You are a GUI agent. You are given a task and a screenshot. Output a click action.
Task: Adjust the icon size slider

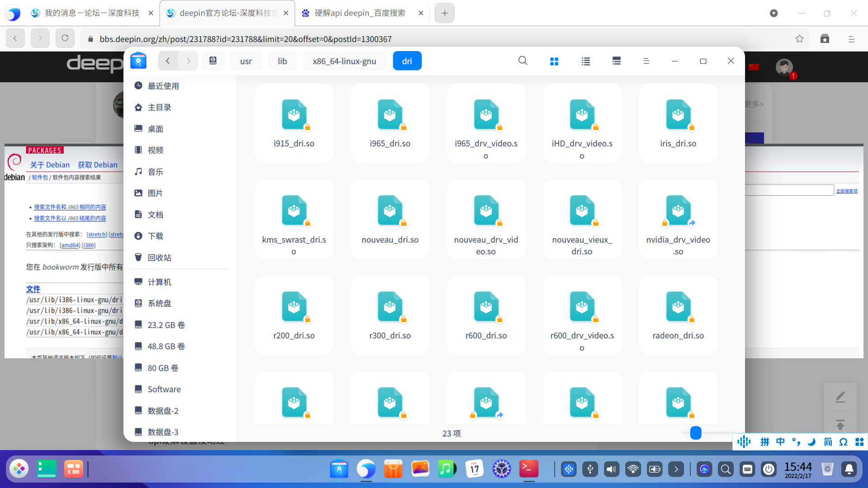click(x=696, y=433)
